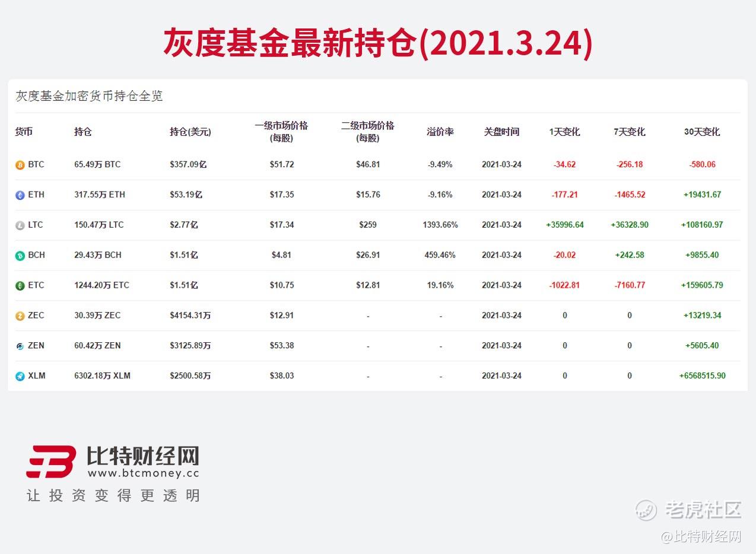Click the BCH coin icon
The height and width of the screenshot is (554, 756).
[20, 256]
